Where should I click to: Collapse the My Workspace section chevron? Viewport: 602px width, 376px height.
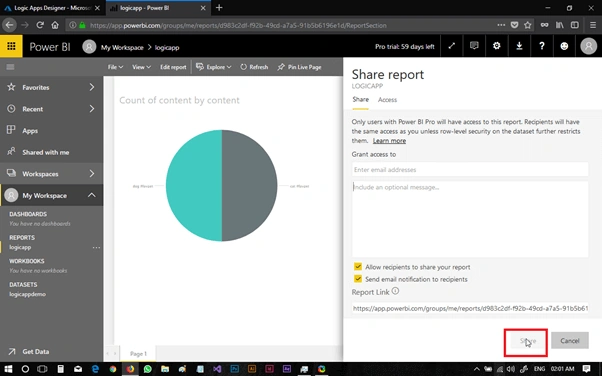point(92,195)
